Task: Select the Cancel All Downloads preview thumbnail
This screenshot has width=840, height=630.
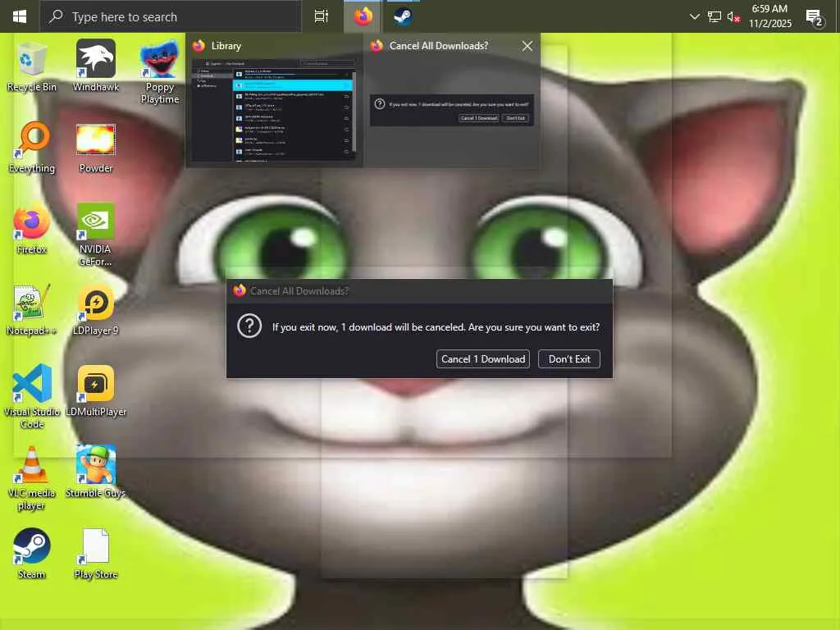Action: [x=452, y=101]
